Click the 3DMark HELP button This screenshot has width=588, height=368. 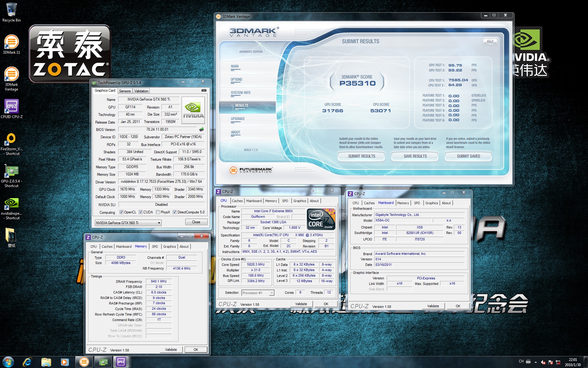[490, 41]
